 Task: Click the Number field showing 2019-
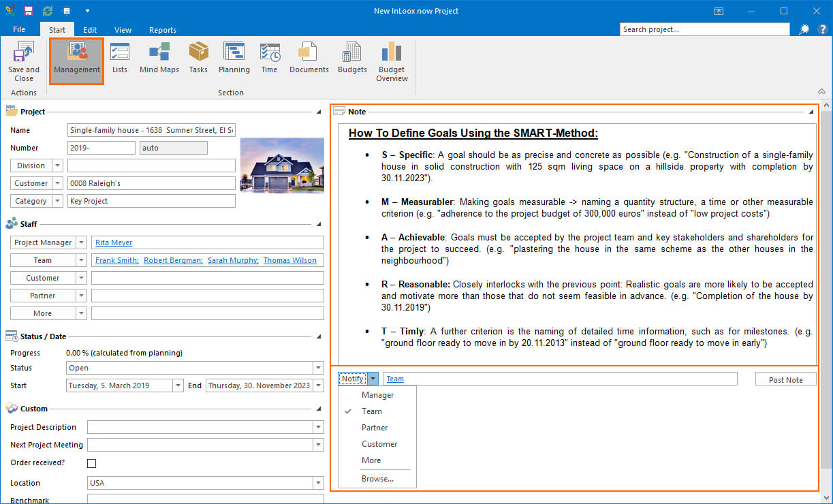(x=101, y=148)
